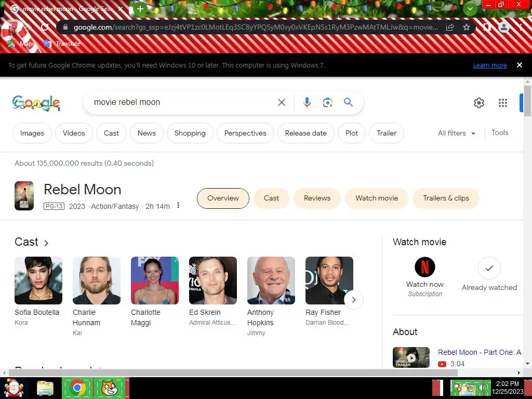The image size is (532, 399).
Task: Open Anthony Hopkins cast photo
Action: pos(271,281)
